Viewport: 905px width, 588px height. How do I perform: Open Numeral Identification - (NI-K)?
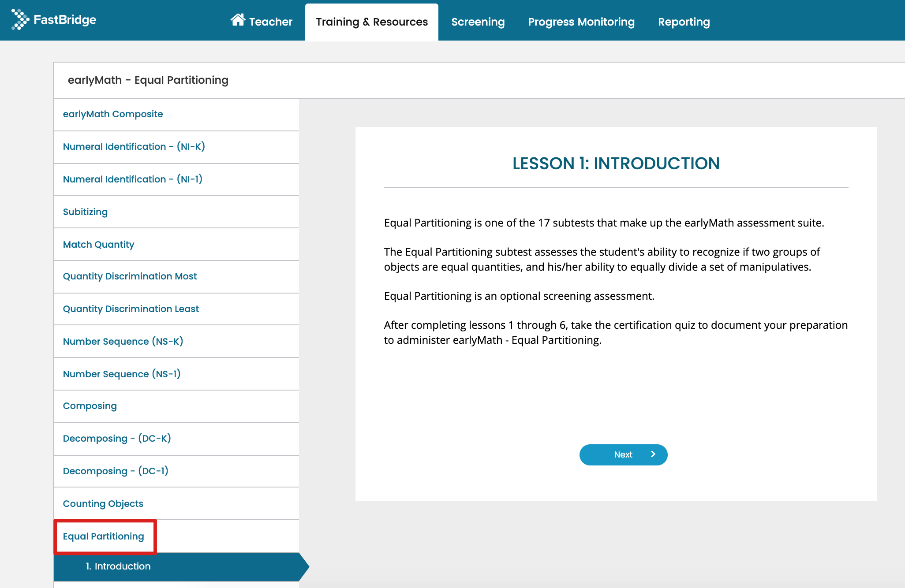[176, 147]
